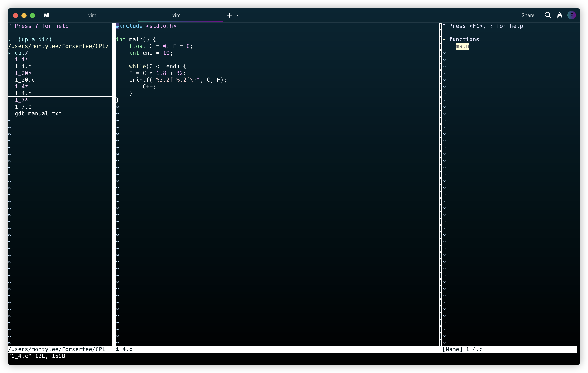Click the printf statement line
Image resolution: width=588 pixels, height=373 pixels.
click(x=178, y=80)
